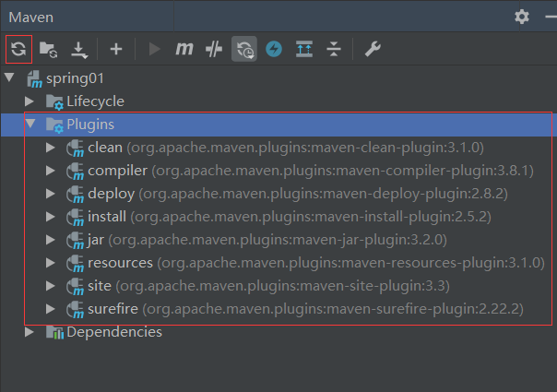
Task: Click the jar plugin icon
Action: coord(75,241)
